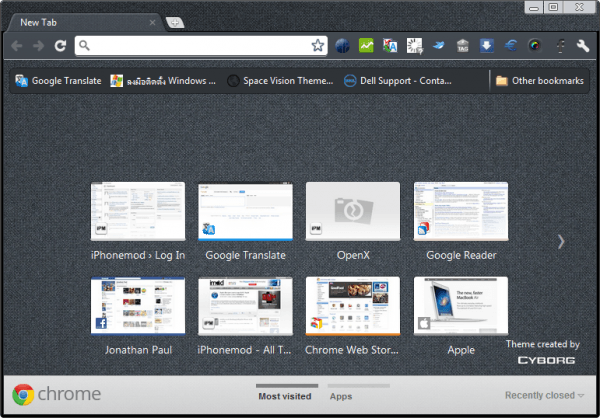Bookmark page with the star icon

(317, 46)
